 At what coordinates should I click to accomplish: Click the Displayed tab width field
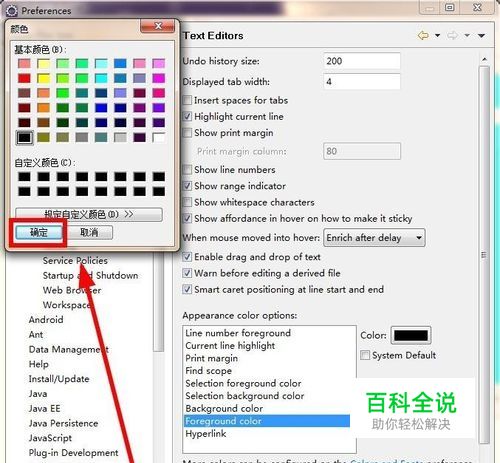coord(362,82)
